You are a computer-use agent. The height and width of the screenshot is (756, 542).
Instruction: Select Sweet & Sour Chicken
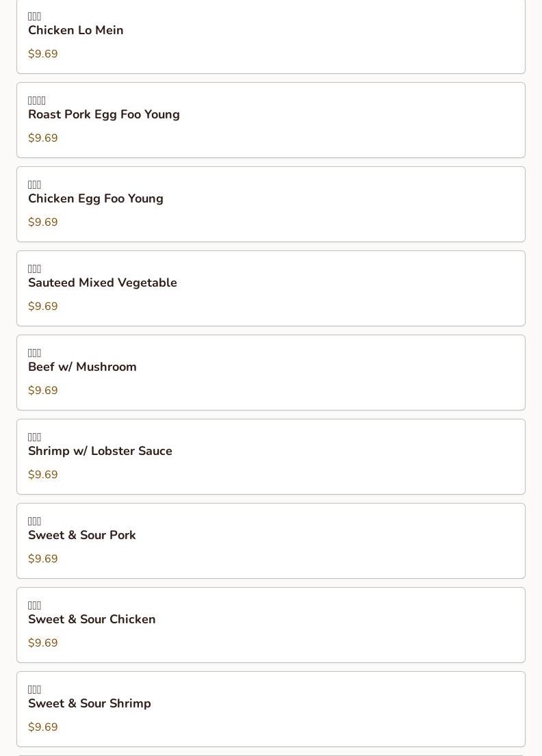pos(270,625)
